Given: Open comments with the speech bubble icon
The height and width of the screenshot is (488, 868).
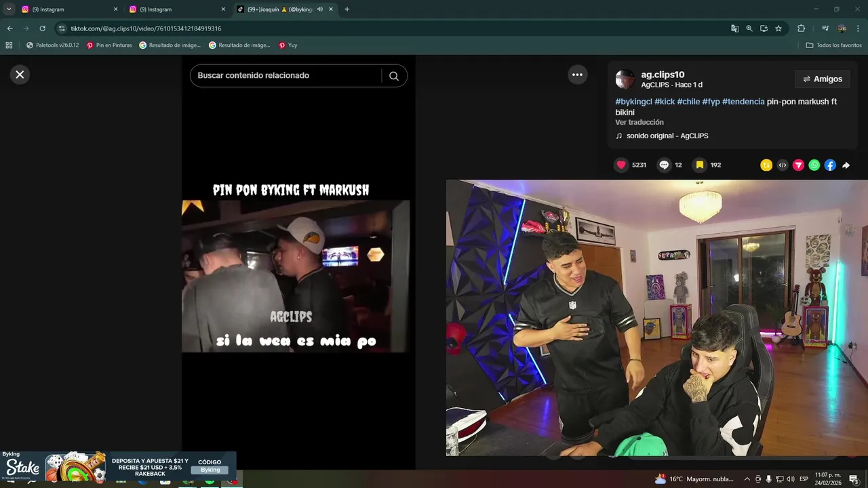Looking at the screenshot, I should pos(664,165).
